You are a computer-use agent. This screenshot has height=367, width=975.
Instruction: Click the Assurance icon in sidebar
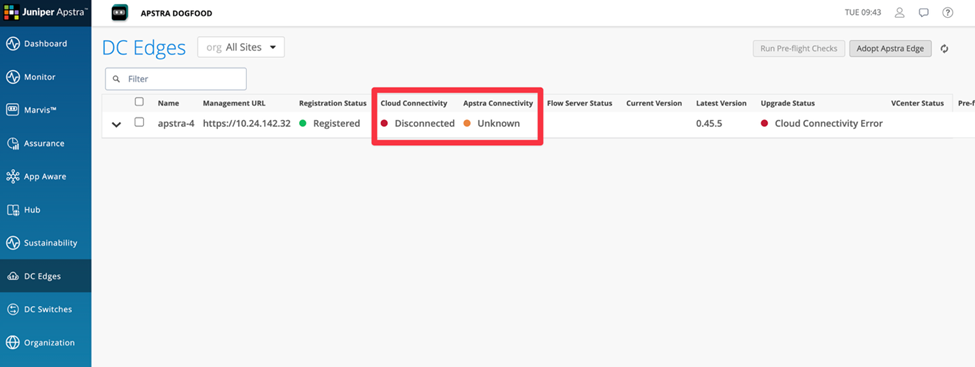pyautogui.click(x=12, y=144)
